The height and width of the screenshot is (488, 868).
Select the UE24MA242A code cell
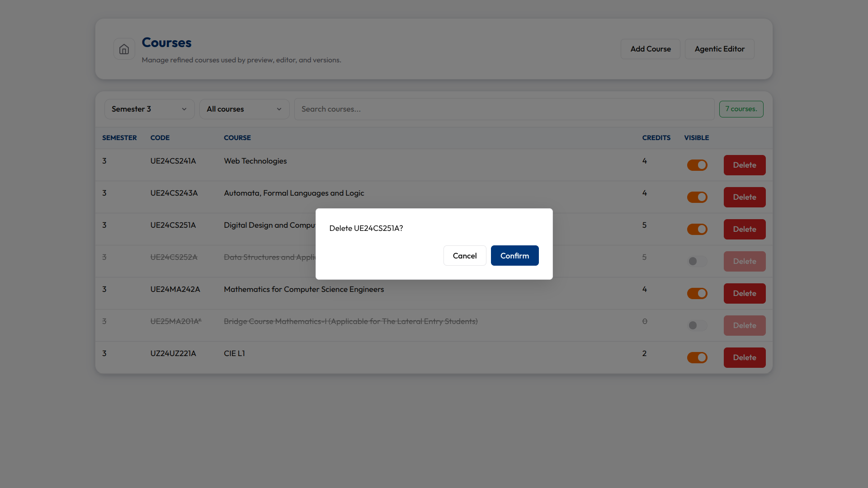coord(175,289)
